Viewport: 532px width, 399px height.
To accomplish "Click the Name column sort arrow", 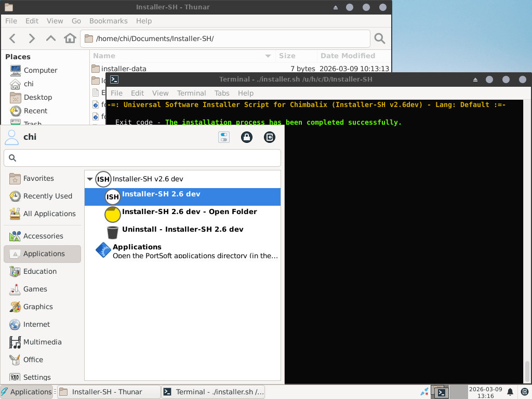I will coord(268,56).
